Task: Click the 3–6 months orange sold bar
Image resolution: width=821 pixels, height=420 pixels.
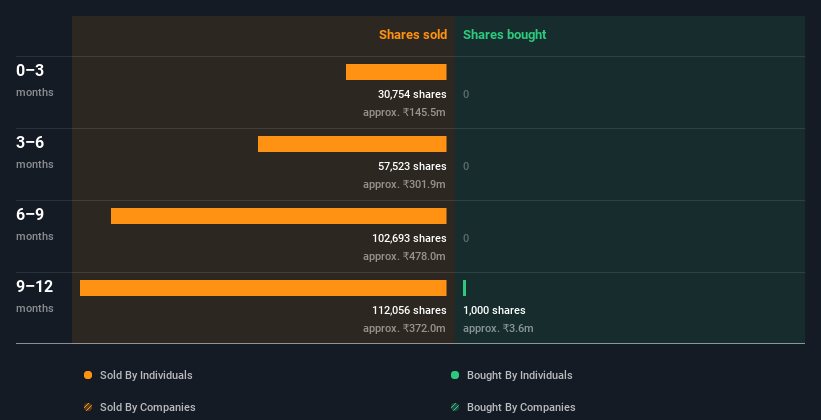Action: [352, 144]
